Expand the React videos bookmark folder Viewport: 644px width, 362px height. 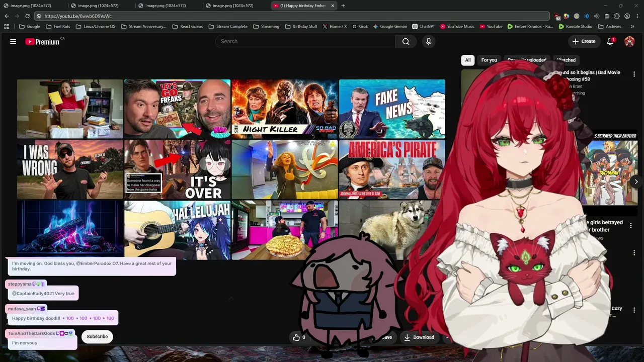coord(187,27)
